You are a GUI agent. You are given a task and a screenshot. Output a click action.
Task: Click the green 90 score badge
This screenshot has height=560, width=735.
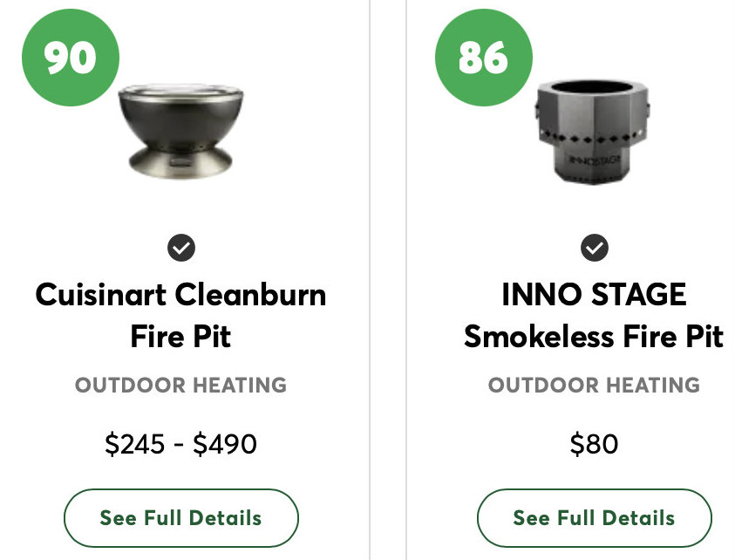coord(70,58)
